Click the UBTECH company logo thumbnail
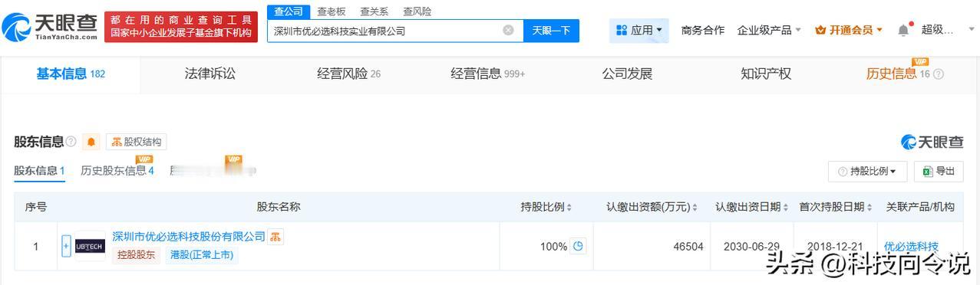This screenshot has height=285, width=980. (x=90, y=247)
